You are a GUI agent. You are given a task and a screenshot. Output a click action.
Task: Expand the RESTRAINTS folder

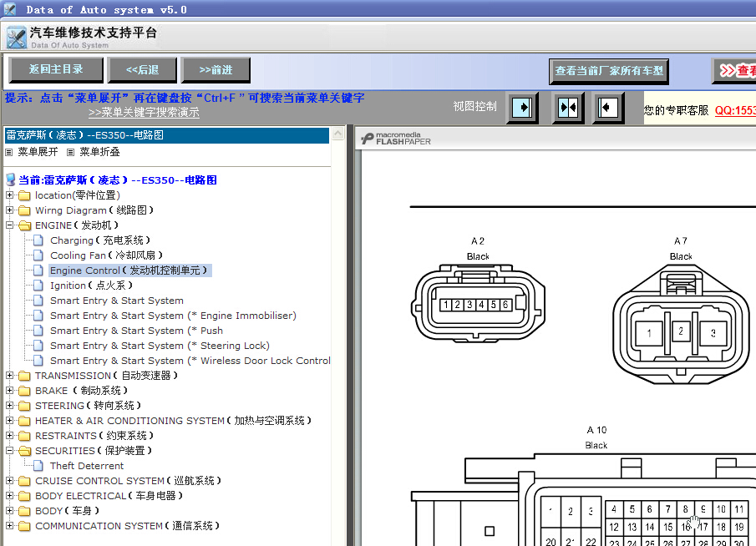coord(9,435)
